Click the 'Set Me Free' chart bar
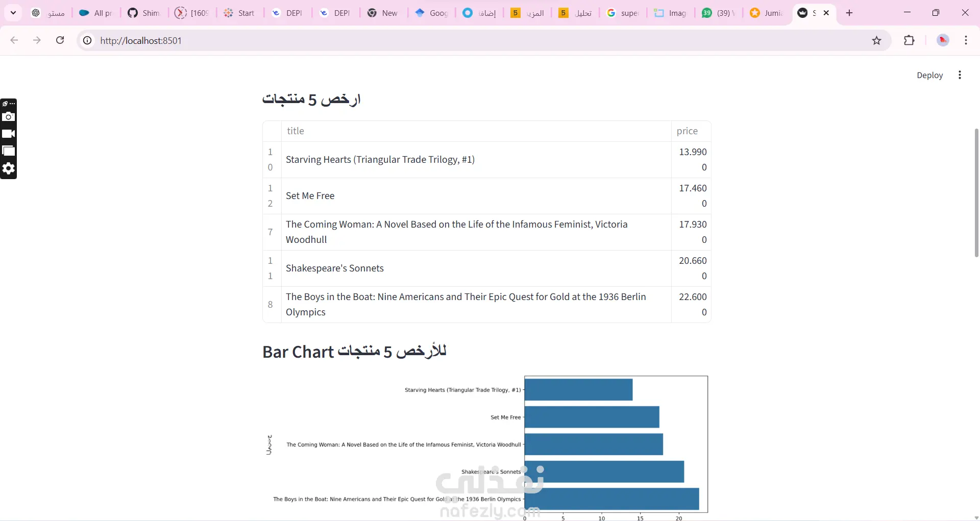This screenshot has width=980, height=521. (x=592, y=417)
